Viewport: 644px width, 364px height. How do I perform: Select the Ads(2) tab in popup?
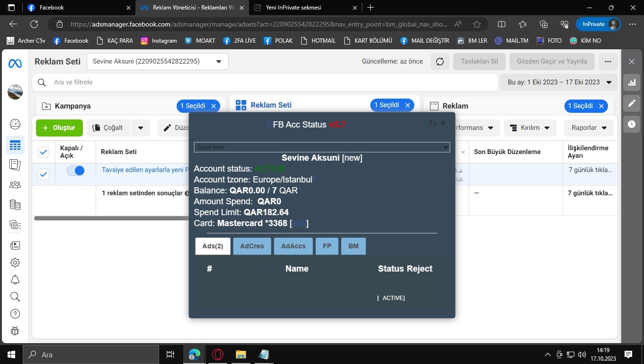[x=213, y=246]
